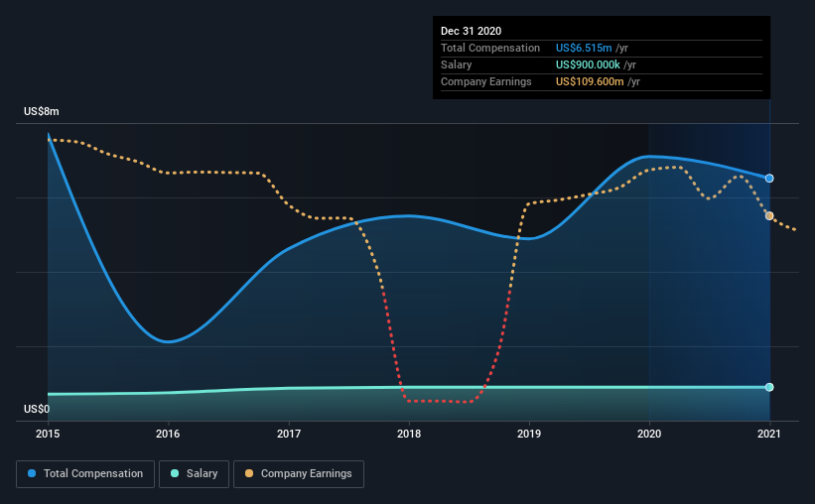Toggle the Total Compensation legend button
Image resolution: width=815 pixels, height=504 pixels.
pyautogui.click(x=85, y=474)
